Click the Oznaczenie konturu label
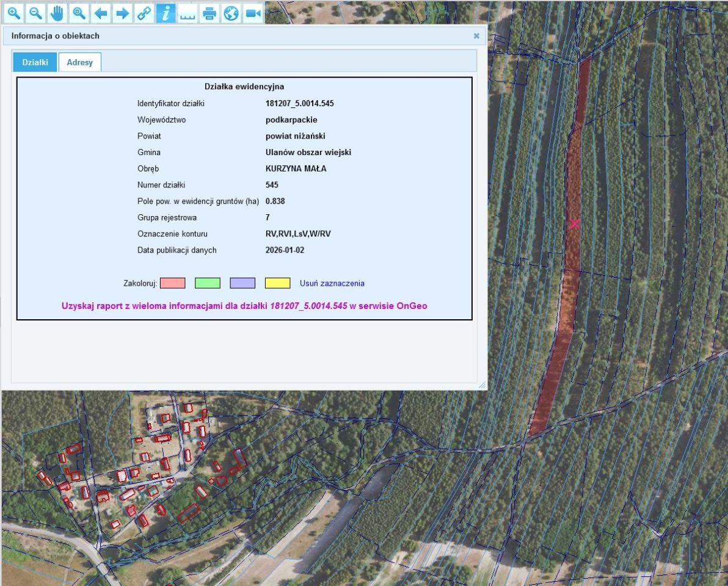Screen dimensions: 728x586 tap(172, 234)
